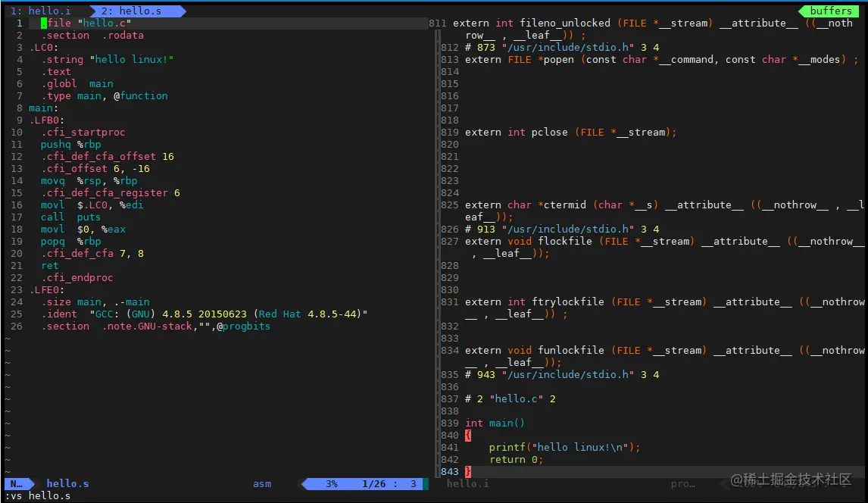Click the .cfi_def_cfa_offset 16 line
The image size is (868, 503).
[108, 157]
